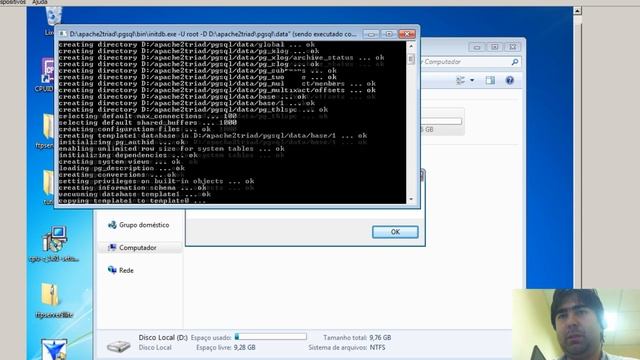This screenshot has height=360, width=640.
Task: Toggle the Explorer preview pane icon
Action: [490, 80]
